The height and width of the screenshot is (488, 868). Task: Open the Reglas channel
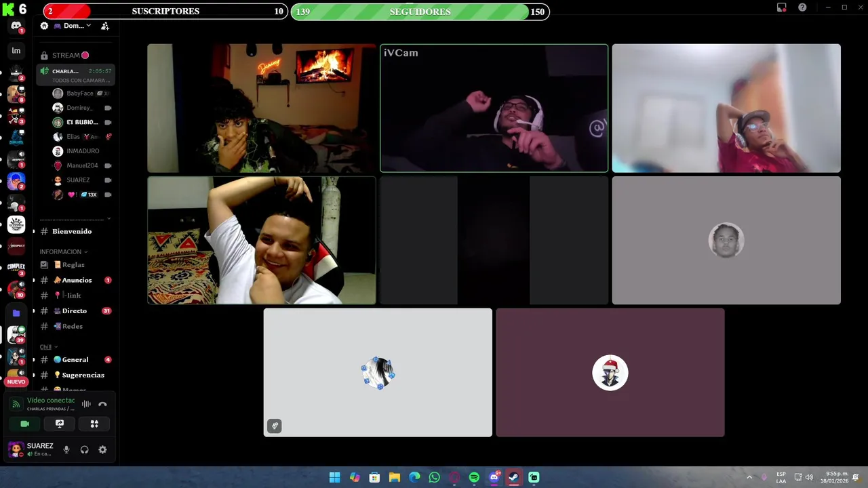coord(75,264)
